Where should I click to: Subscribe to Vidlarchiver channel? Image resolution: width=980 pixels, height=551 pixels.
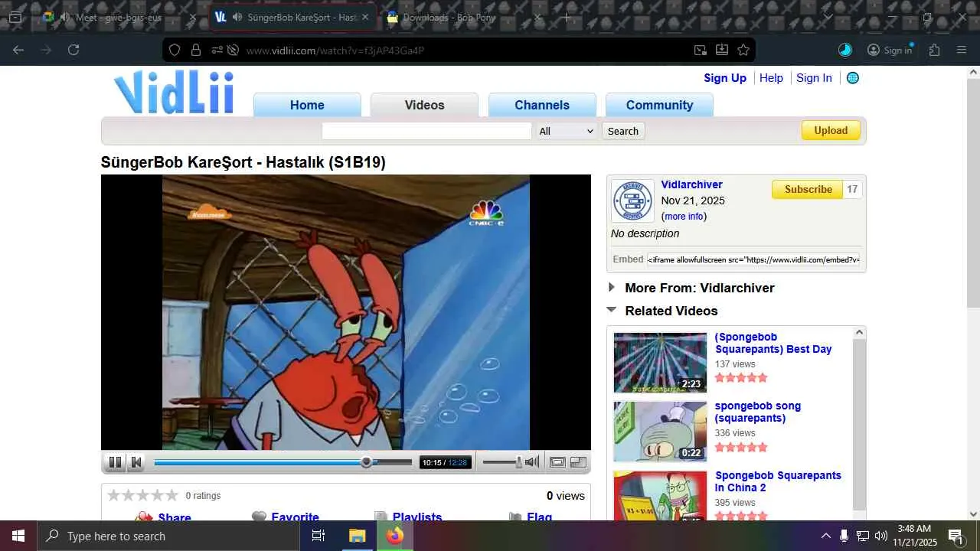click(808, 189)
